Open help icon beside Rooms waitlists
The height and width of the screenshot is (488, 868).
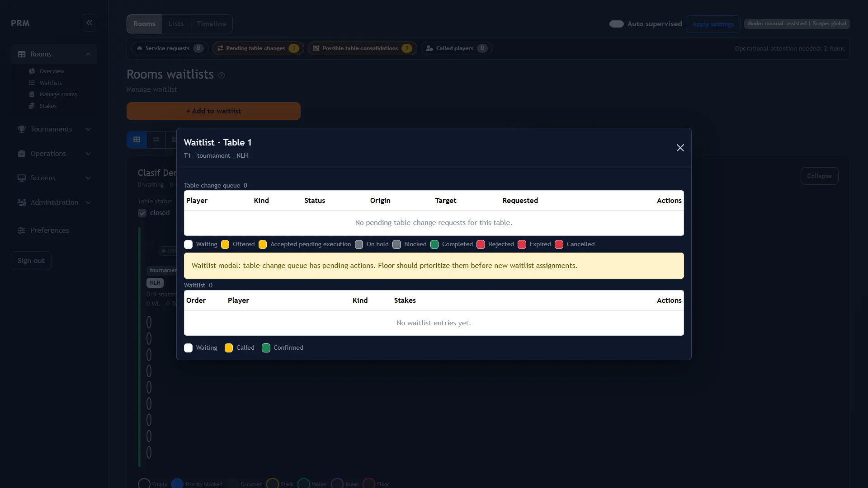pyautogui.click(x=222, y=75)
